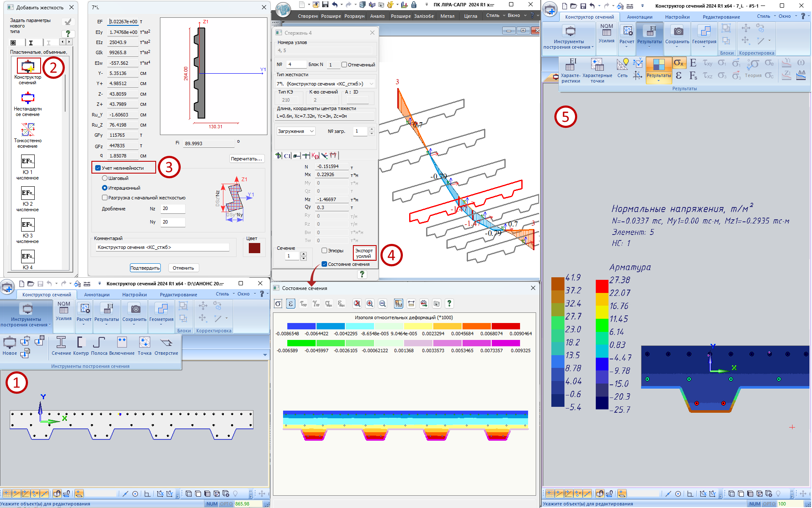This screenshot has width=812, height=508.
Task: Uncheck Состояние сечения checkbox
Action: [325, 264]
